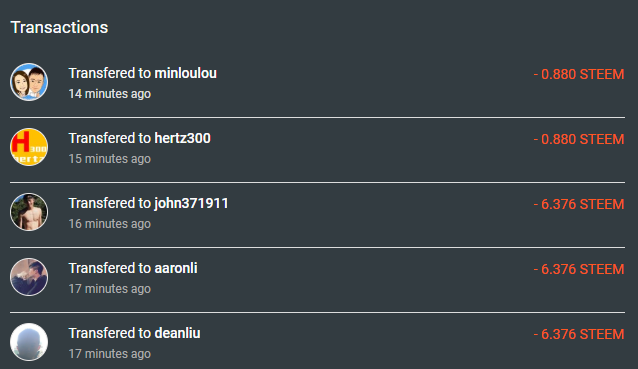The width and height of the screenshot is (638, 369).
Task: Click hertz300's yellow H avatar
Action: tap(29, 147)
